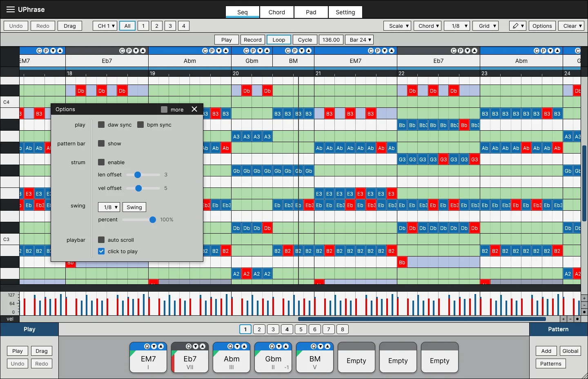Open the UPhrase hamburger menu
The width and height of the screenshot is (588, 379).
click(x=11, y=9)
